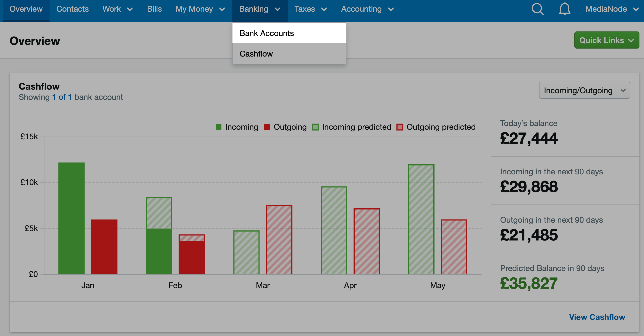Select the May outgoing predicted bar
Screen dimensions: 644x336
pos(454,247)
